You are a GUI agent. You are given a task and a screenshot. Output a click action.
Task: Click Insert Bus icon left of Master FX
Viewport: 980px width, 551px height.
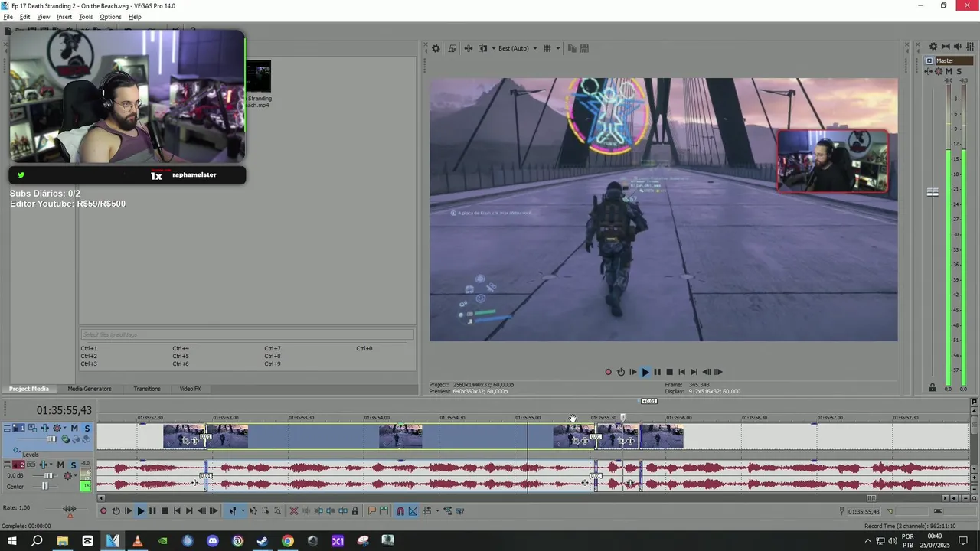click(929, 71)
